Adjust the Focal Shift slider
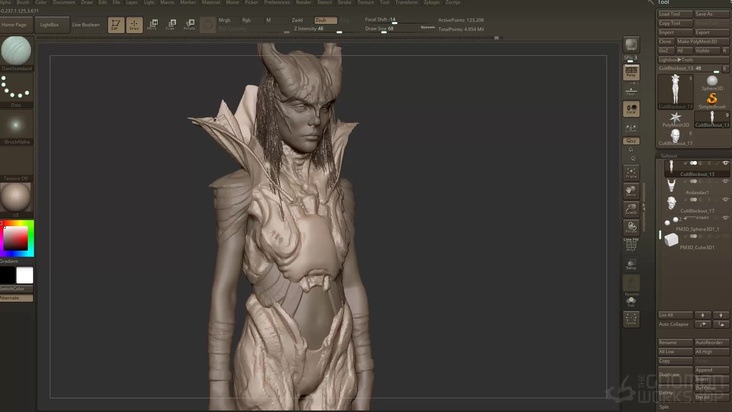 click(x=400, y=20)
